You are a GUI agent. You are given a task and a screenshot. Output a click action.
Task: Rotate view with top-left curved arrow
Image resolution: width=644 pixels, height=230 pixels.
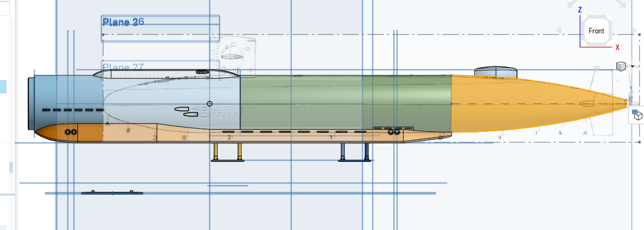pos(576,4)
